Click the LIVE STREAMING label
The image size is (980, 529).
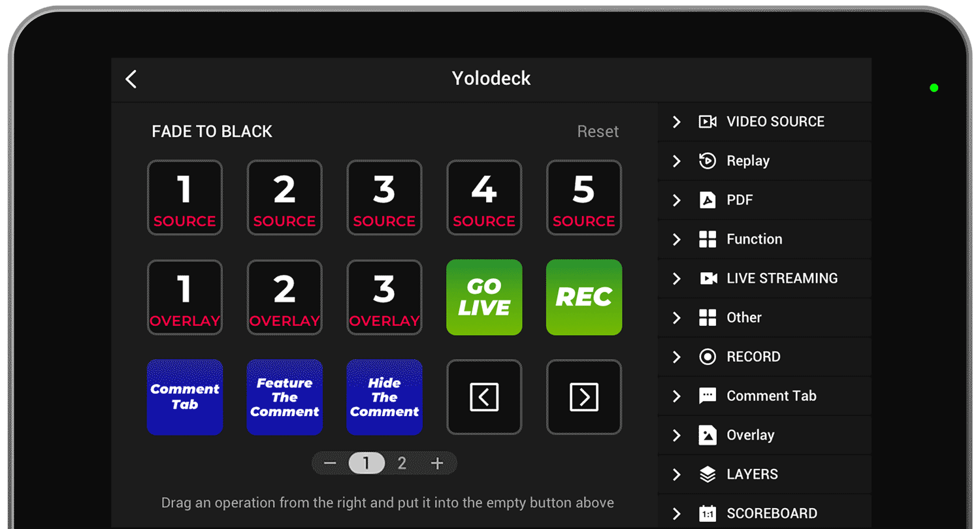click(782, 278)
